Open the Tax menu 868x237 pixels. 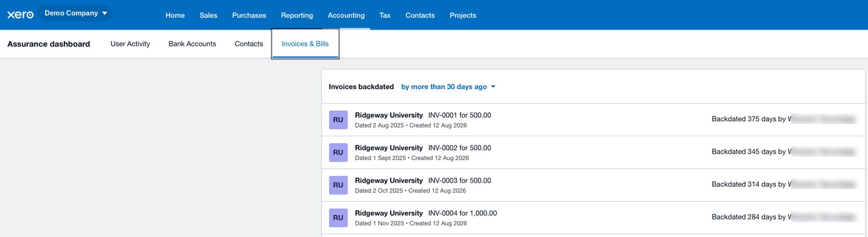tap(385, 16)
